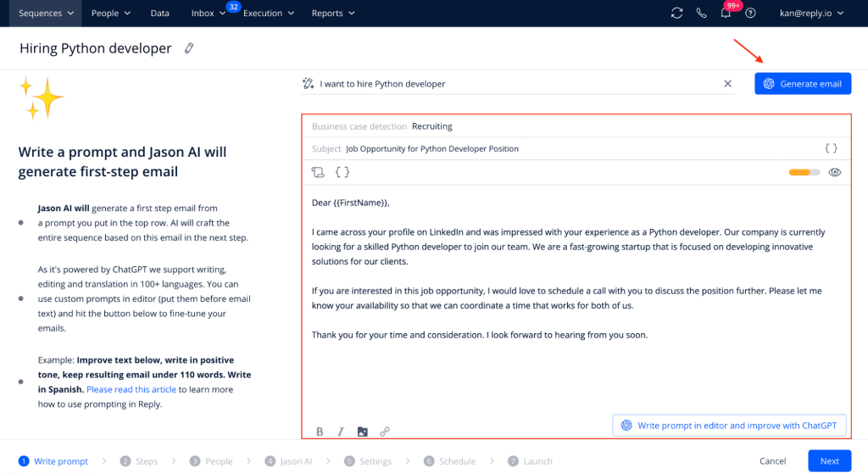Open the Sequences menu
The image size is (868, 473).
[x=46, y=13]
